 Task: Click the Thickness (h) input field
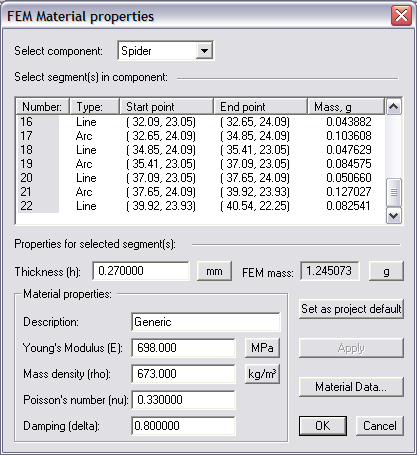coord(141,271)
